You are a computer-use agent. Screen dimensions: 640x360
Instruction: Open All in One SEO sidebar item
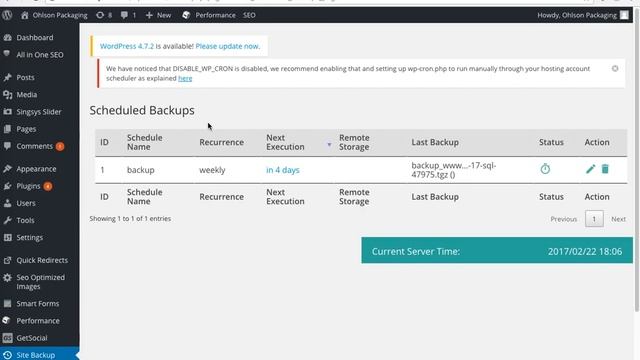[x=40, y=55]
